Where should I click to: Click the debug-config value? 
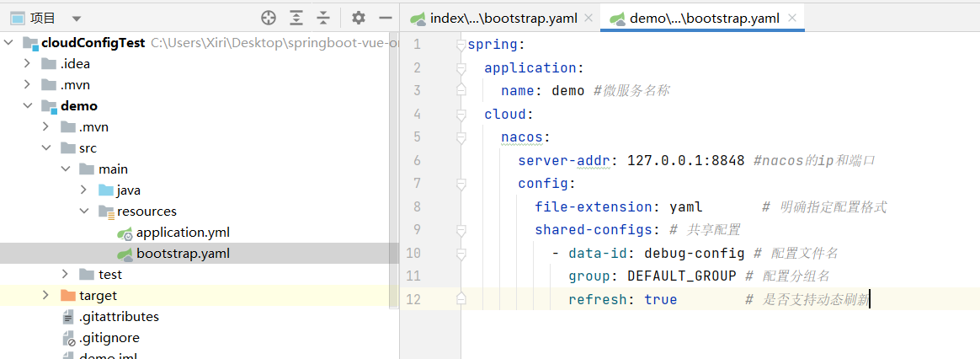(x=695, y=254)
